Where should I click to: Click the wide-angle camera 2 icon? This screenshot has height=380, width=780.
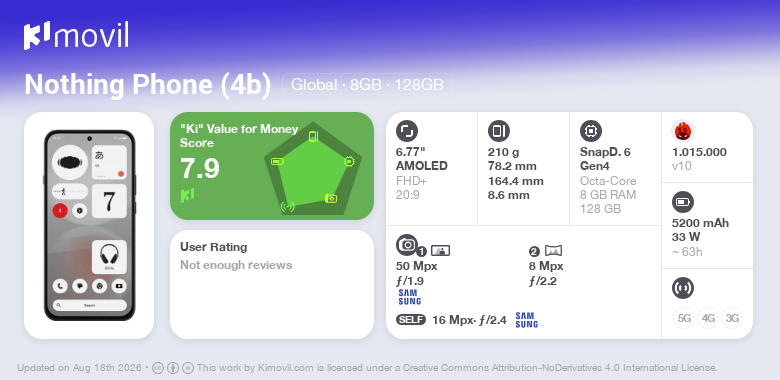[x=553, y=251]
